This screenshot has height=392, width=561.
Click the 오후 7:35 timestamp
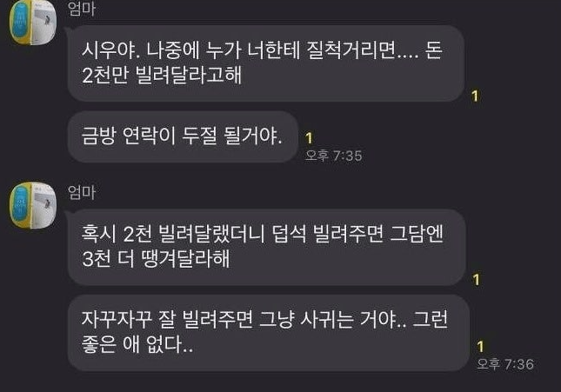[x=333, y=156]
